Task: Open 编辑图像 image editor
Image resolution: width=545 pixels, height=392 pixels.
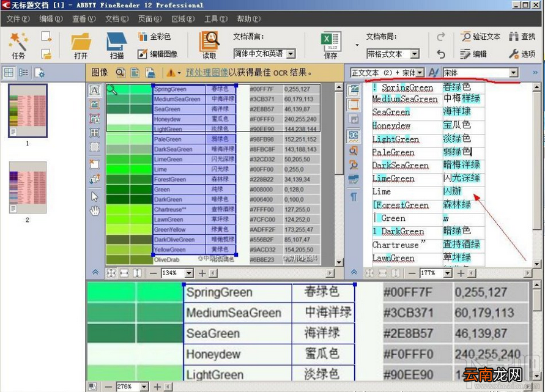Action: point(157,54)
